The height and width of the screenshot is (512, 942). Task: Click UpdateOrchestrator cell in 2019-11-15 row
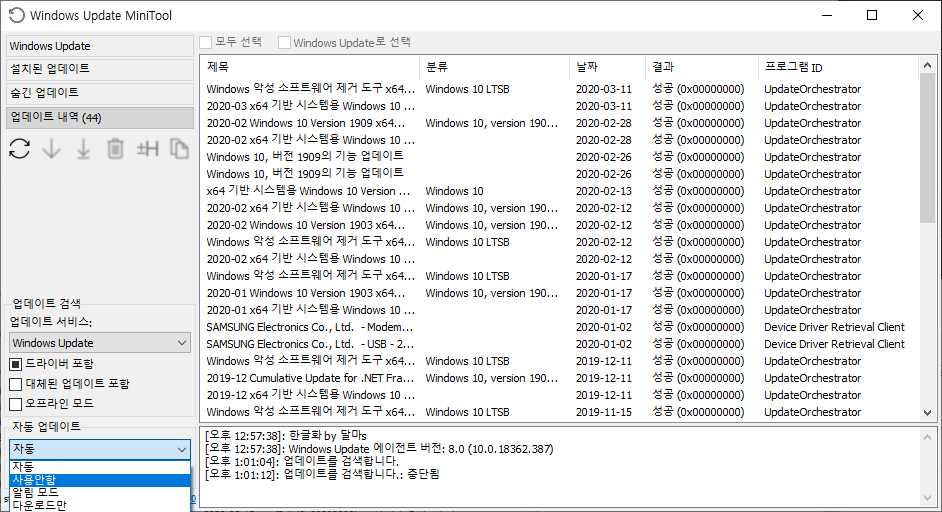click(x=812, y=412)
